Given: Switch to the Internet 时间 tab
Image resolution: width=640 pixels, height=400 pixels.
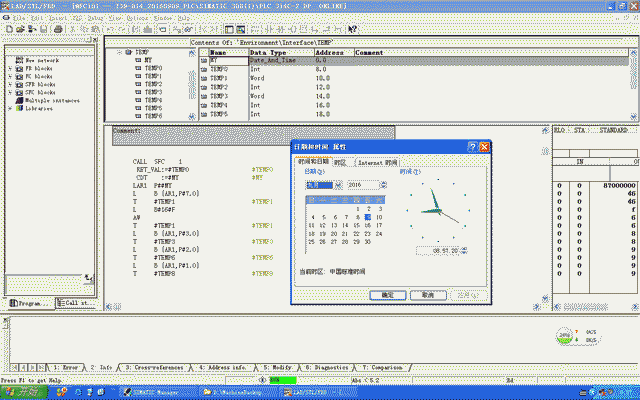Looking at the screenshot, I should point(378,161).
